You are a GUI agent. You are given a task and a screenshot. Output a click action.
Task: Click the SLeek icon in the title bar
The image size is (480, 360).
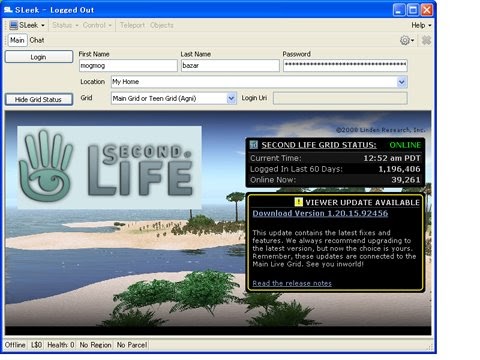point(8,10)
